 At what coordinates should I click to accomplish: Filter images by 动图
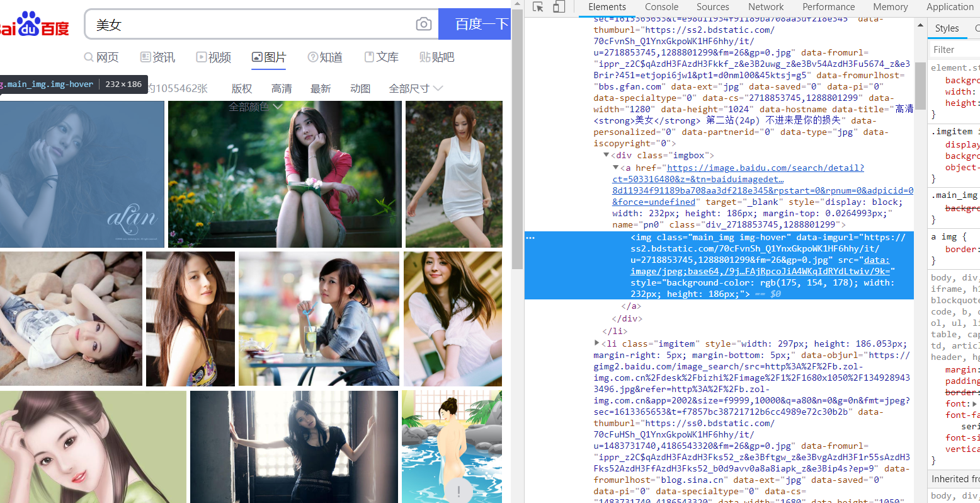pyautogui.click(x=360, y=89)
